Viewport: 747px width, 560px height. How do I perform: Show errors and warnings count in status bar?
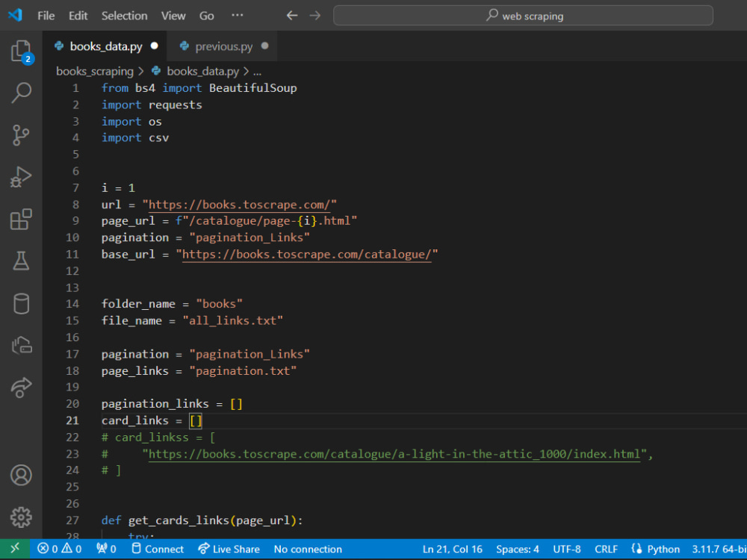point(60,549)
